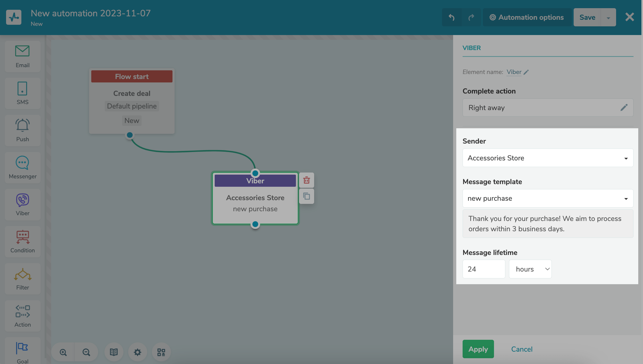Open the Message template dropdown

[x=548, y=198]
